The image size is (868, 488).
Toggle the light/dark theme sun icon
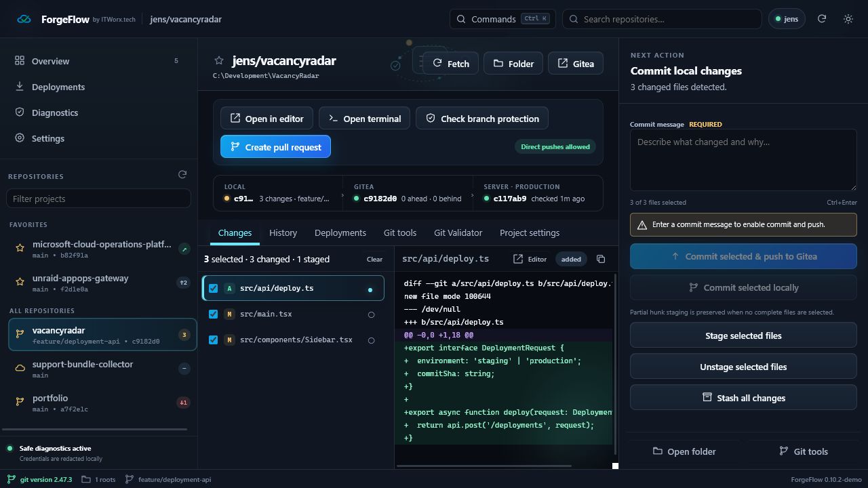[x=848, y=19]
